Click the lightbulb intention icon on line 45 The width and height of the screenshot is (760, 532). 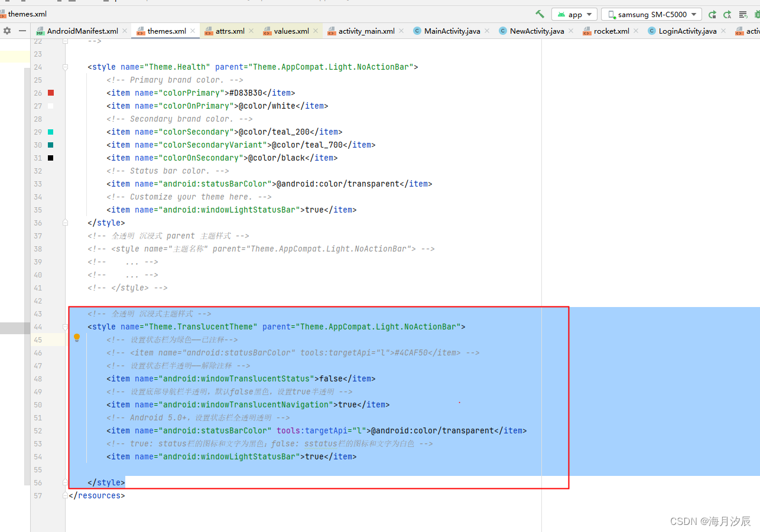77,338
